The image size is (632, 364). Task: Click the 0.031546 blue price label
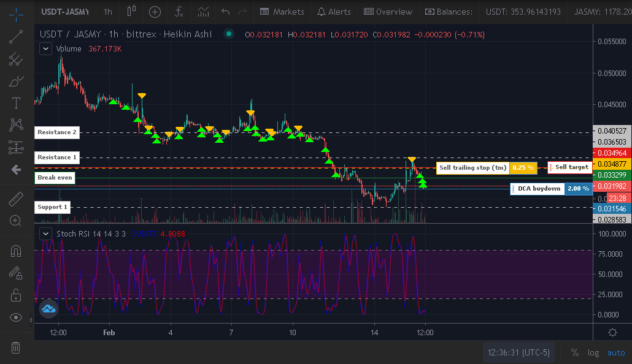pos(612,208)
